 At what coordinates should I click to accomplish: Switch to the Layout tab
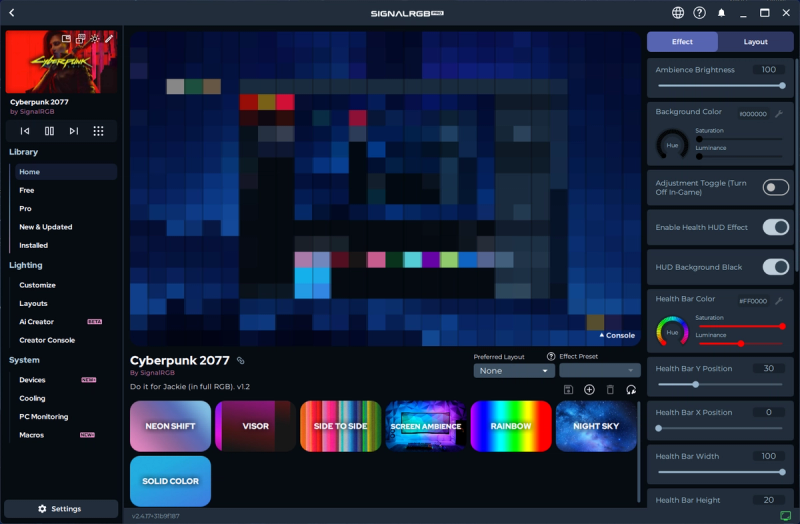point(756,42)
